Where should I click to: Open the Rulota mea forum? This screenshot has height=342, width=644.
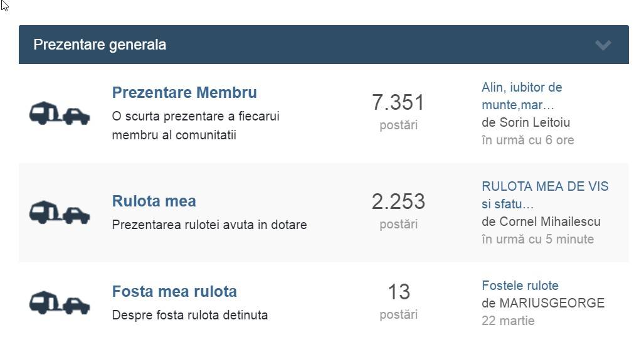pyautogui.click(x=154, y=201)
